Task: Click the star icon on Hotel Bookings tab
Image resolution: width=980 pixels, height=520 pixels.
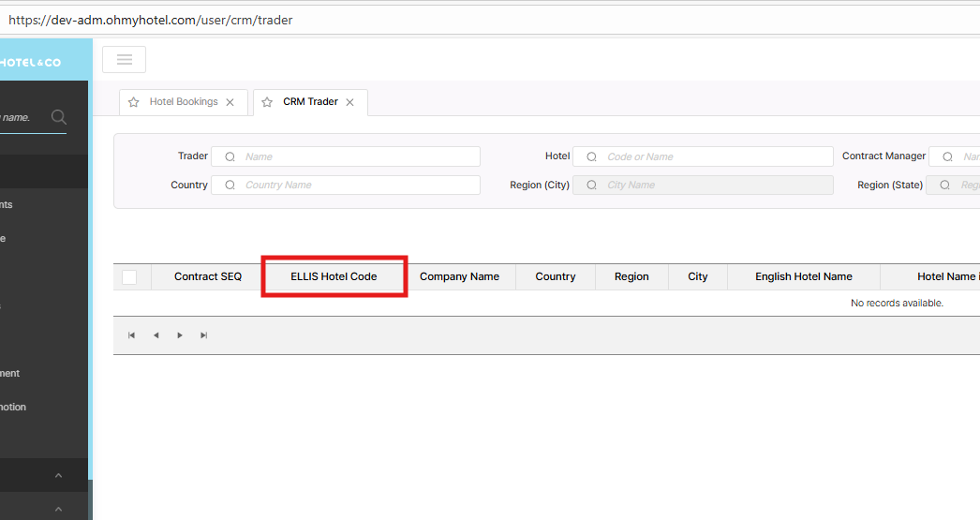Action: click(133, 102)
